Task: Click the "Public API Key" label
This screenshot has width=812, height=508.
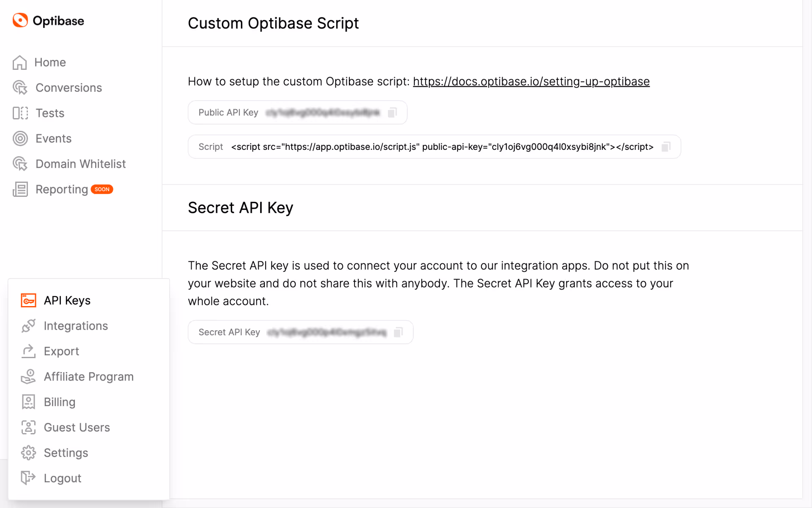Action: point(228,113)
